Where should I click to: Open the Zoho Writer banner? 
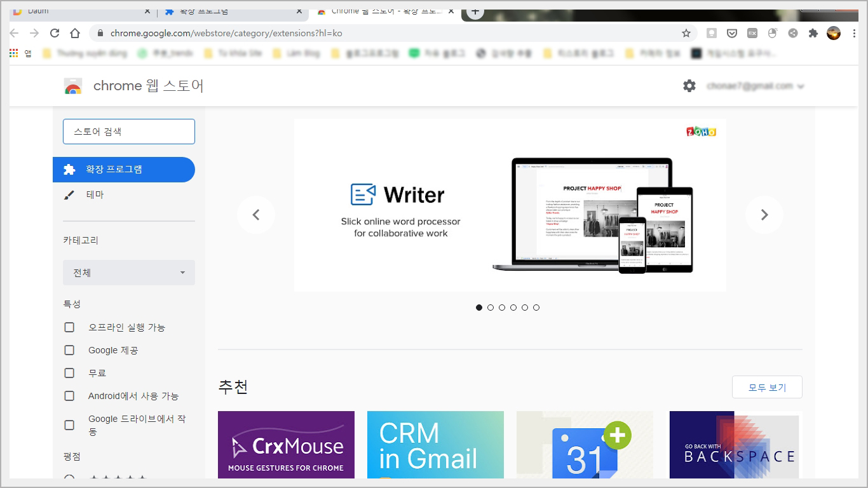[x=510, y=205]
